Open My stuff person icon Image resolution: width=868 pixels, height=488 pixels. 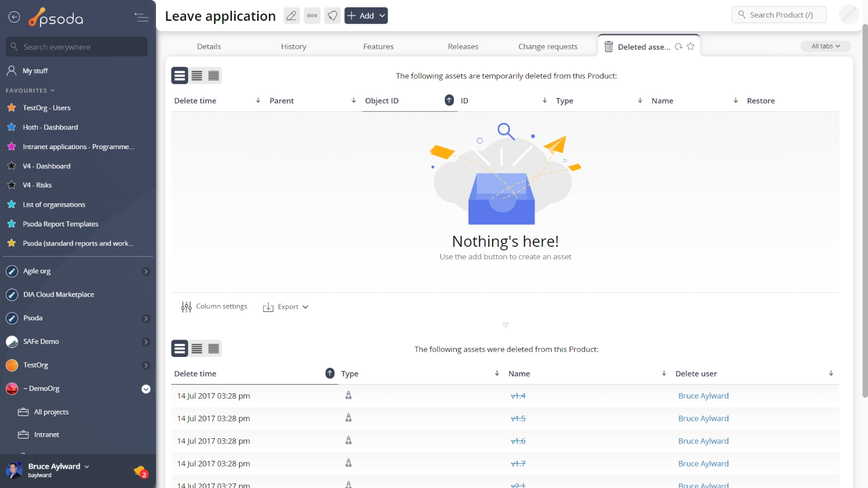[x=11, y=71]
